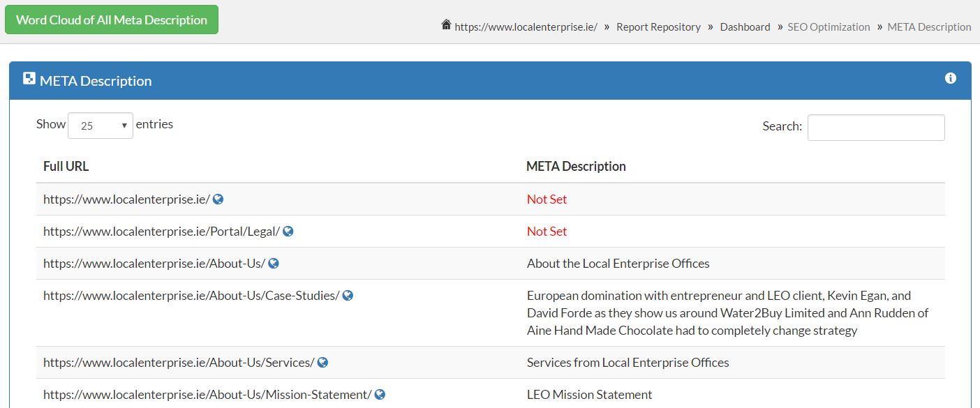This screenshot has height=408, width=980.
Task: Select the Portal/Legal URL text
Action: [x=161, y=231]
